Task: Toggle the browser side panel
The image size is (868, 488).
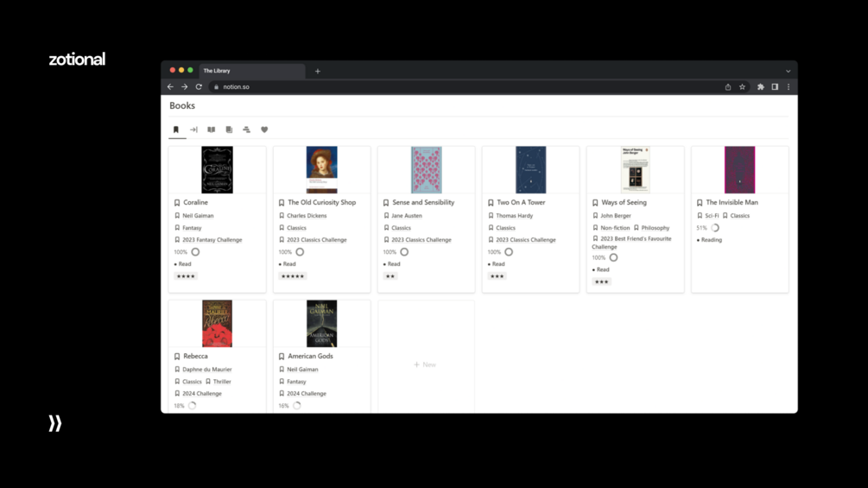Action: 775,87
